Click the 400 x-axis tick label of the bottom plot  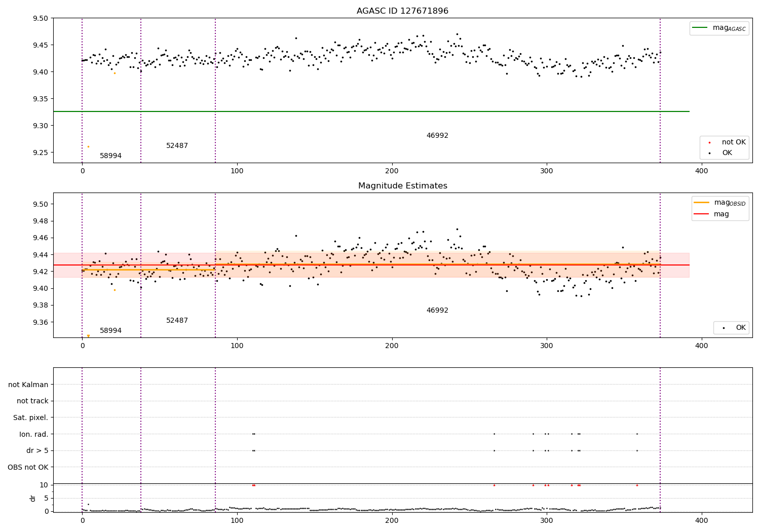tap(701, 520)
